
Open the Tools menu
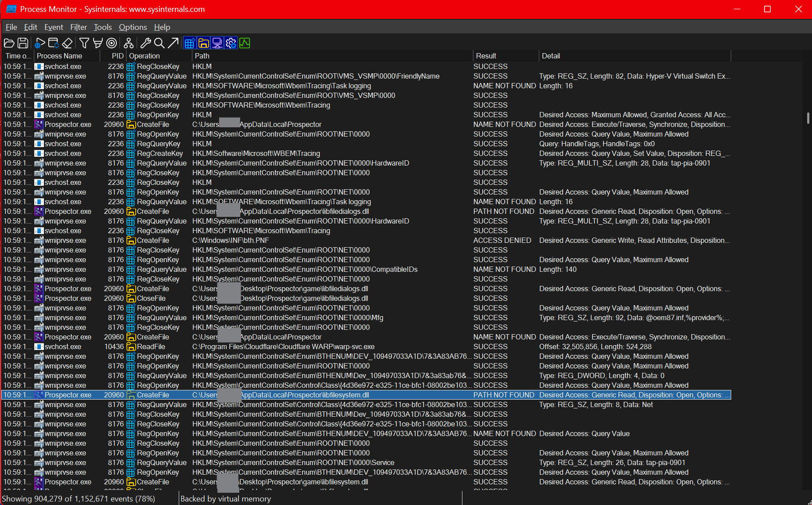[103, 27]
